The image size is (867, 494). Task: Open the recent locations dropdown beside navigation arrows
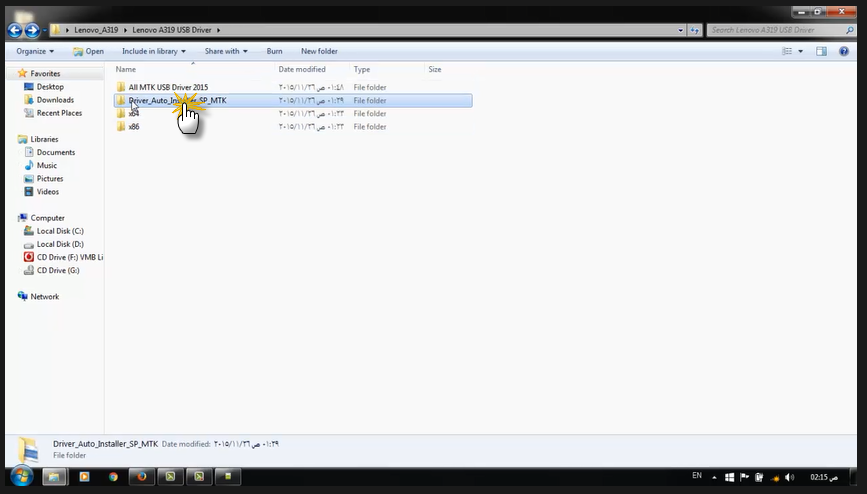(45, 30)
